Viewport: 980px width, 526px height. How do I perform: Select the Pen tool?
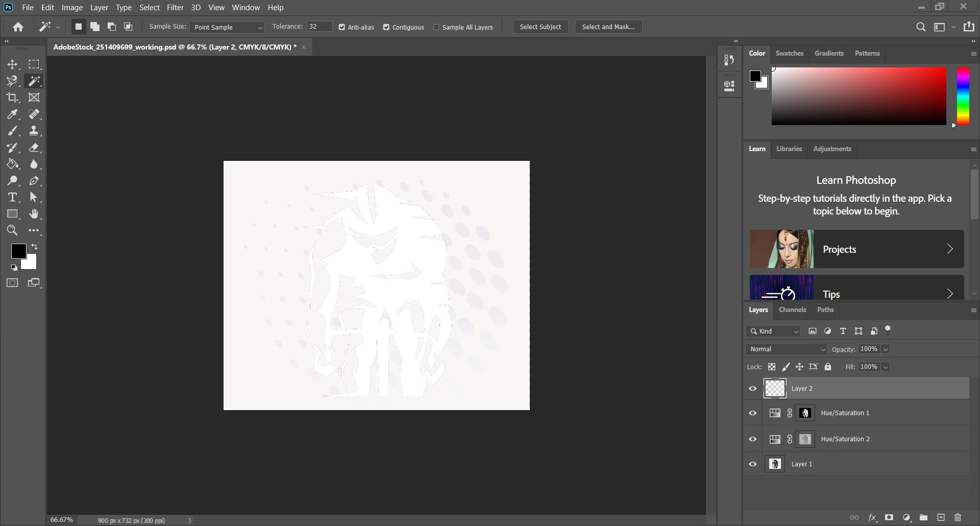(x=34, y=181)
